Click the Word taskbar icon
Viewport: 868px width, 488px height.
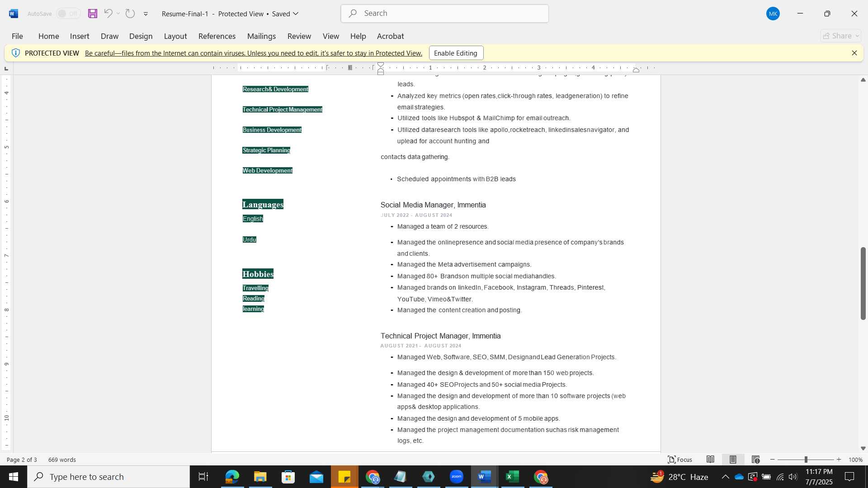pyautogui.click(x=485, y=477)
